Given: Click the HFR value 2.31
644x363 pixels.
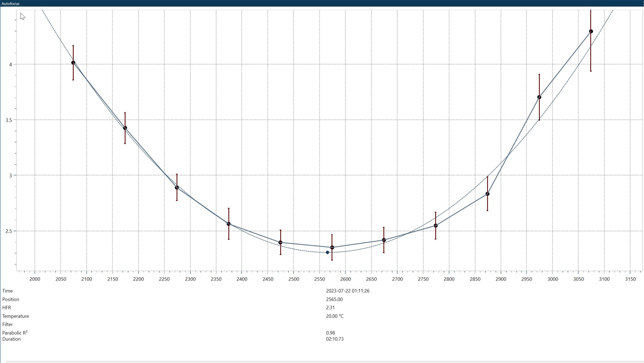Looking at the screenshot, I should pyautogui.click(x=330, y=308).
